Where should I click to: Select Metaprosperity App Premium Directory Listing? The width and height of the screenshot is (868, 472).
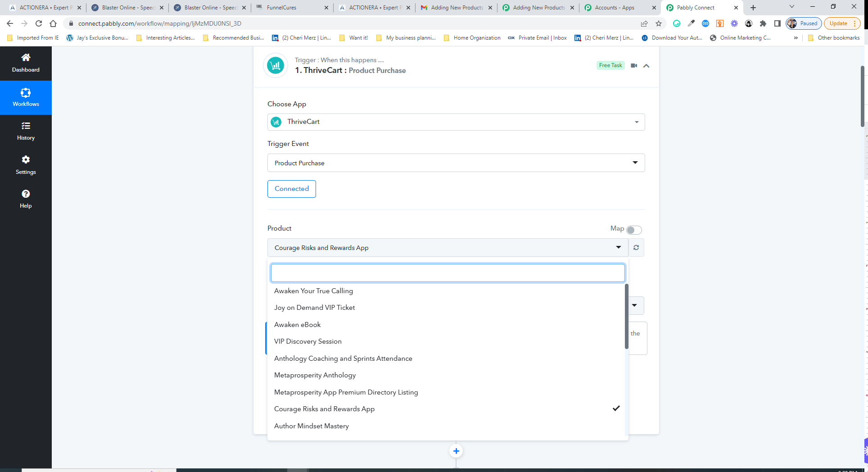coord(446,392)
